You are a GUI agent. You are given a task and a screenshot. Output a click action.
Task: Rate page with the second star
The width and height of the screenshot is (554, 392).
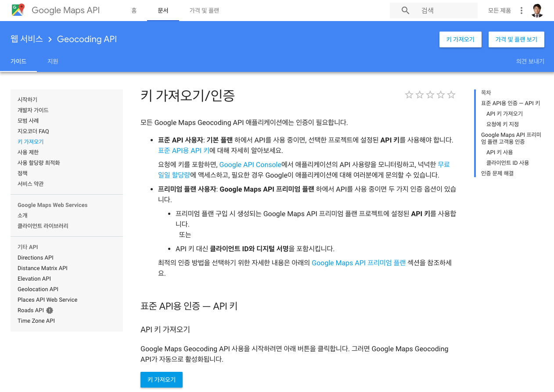(420, 95)
